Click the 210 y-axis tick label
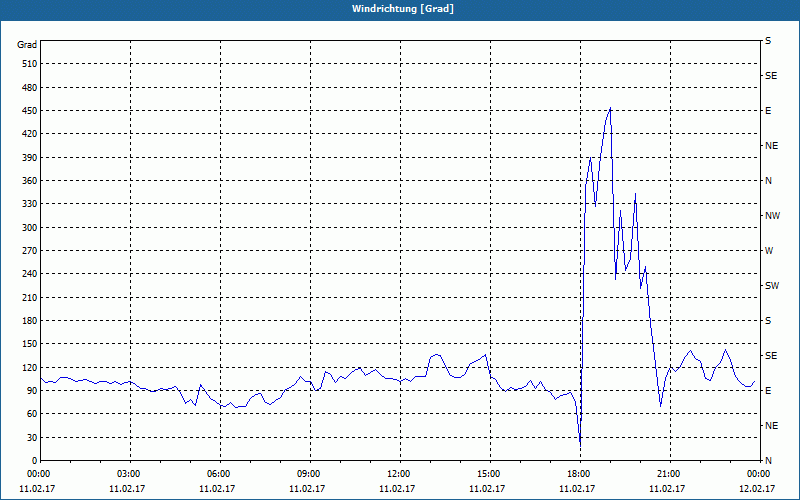 pos(29,297)
